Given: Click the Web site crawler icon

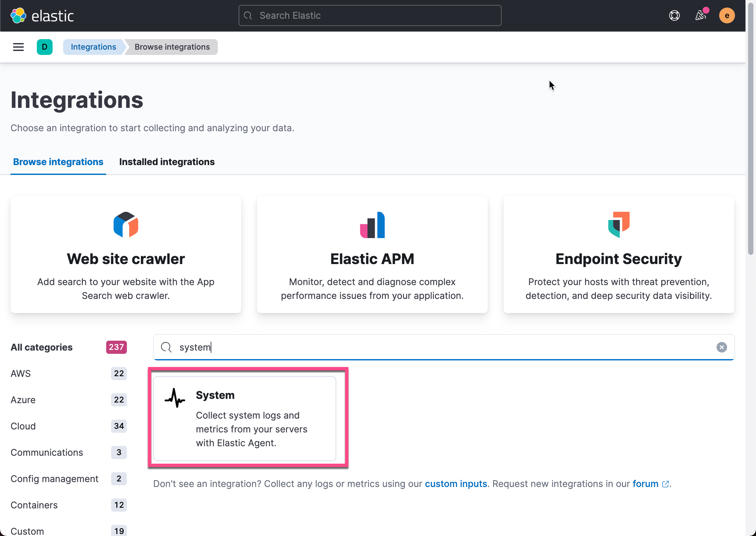Looking at the screenshot, I should pos(126,225).
